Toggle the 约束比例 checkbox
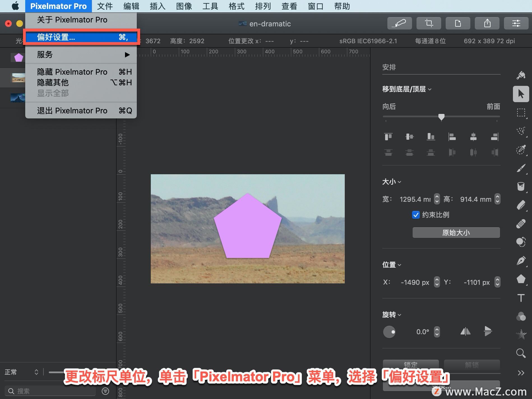This screenshot has height=399, width=532. (x=416, y=215)
